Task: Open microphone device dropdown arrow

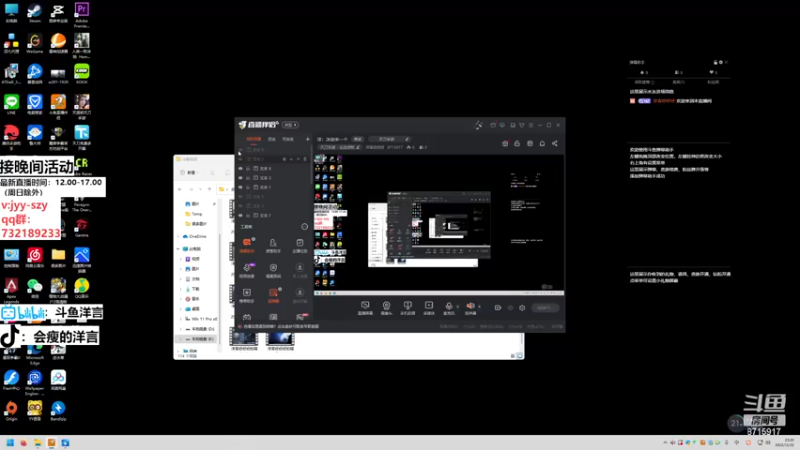Action: tap(457, 307)
